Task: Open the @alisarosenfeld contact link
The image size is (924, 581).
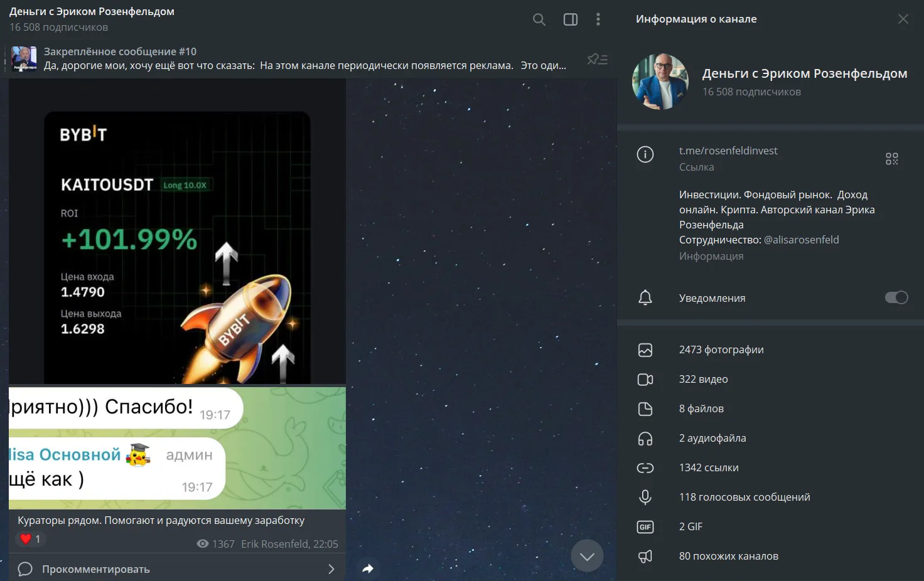Action: pyautogui.click(x=801, y=240)
